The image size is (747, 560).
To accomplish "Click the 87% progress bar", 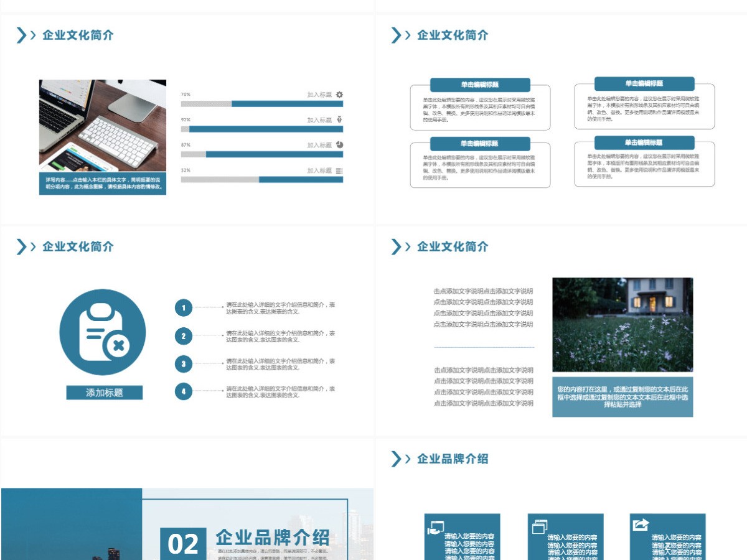I will 262,154.
